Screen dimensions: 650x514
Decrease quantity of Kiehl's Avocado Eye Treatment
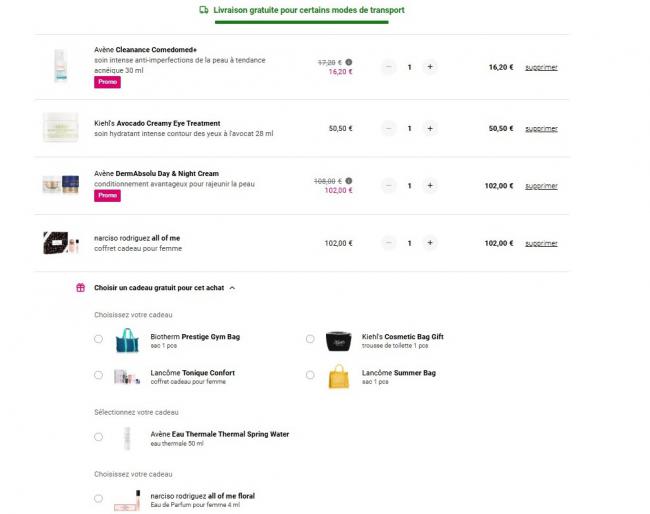point(388,128)
